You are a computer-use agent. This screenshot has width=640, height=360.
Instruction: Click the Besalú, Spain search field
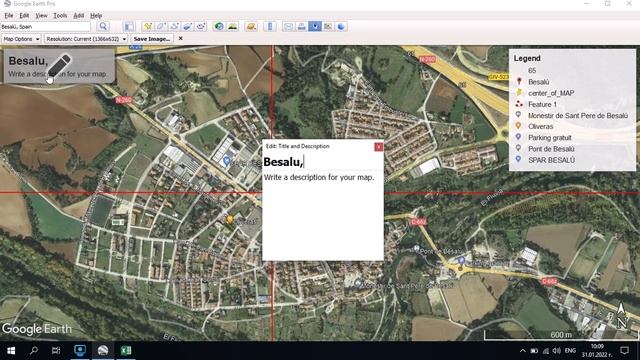point(45,27)
